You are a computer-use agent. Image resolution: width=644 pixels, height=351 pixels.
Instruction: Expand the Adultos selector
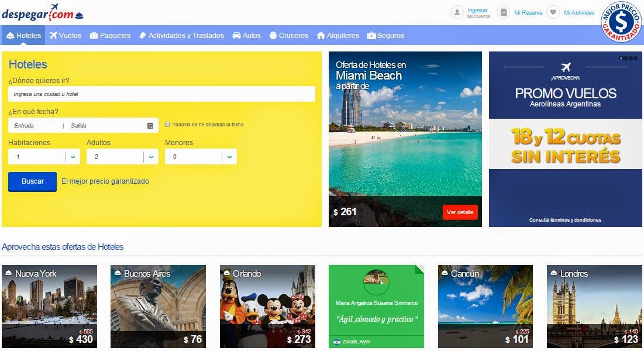pos(151,156)
